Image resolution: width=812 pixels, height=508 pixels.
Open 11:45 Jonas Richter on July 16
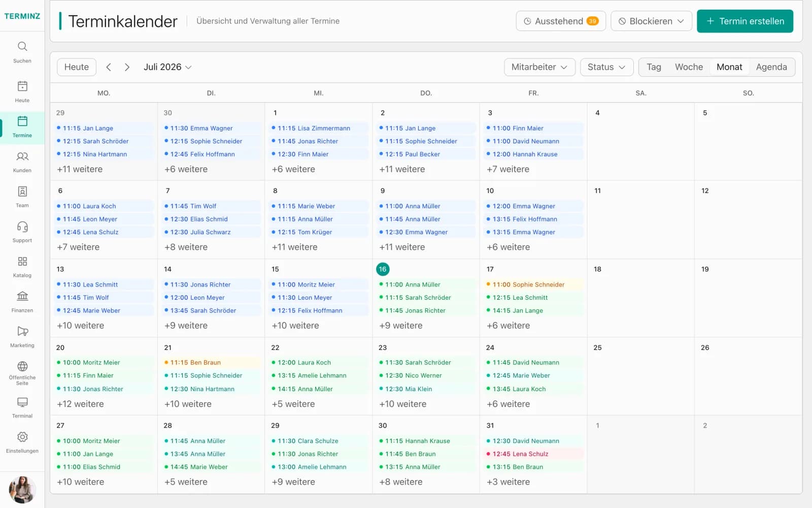point(427,311)
